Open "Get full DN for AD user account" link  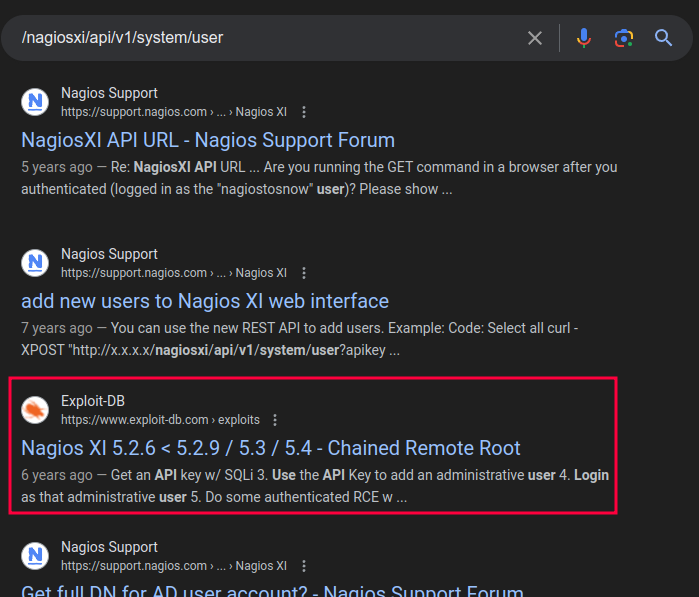pos(272,590)
